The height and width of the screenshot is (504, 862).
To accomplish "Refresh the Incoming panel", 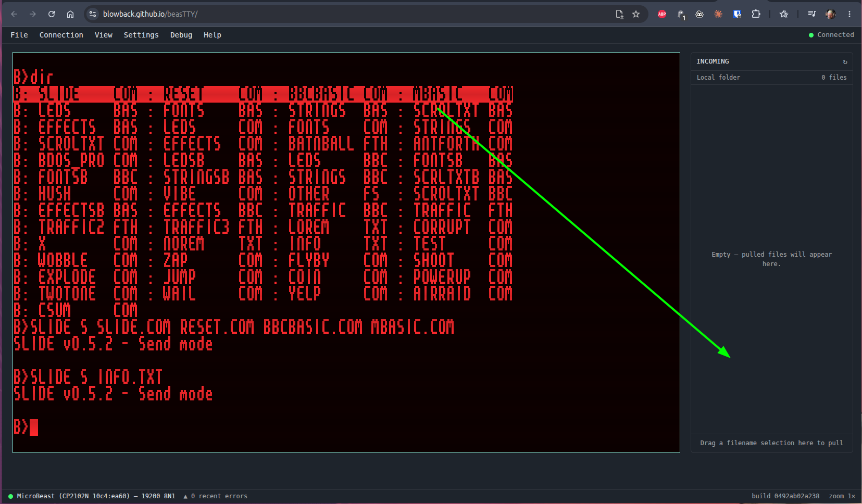I will (845, 62).
